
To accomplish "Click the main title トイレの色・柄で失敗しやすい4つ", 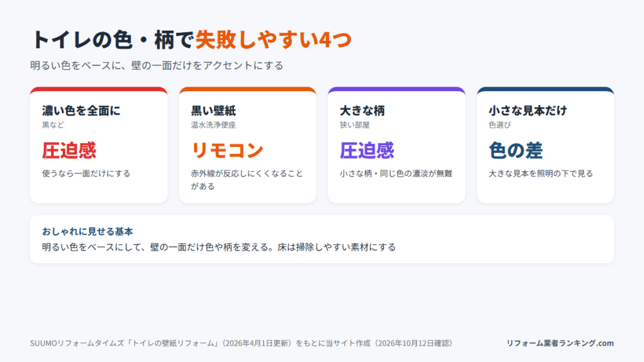I will [x=191, y=40].
